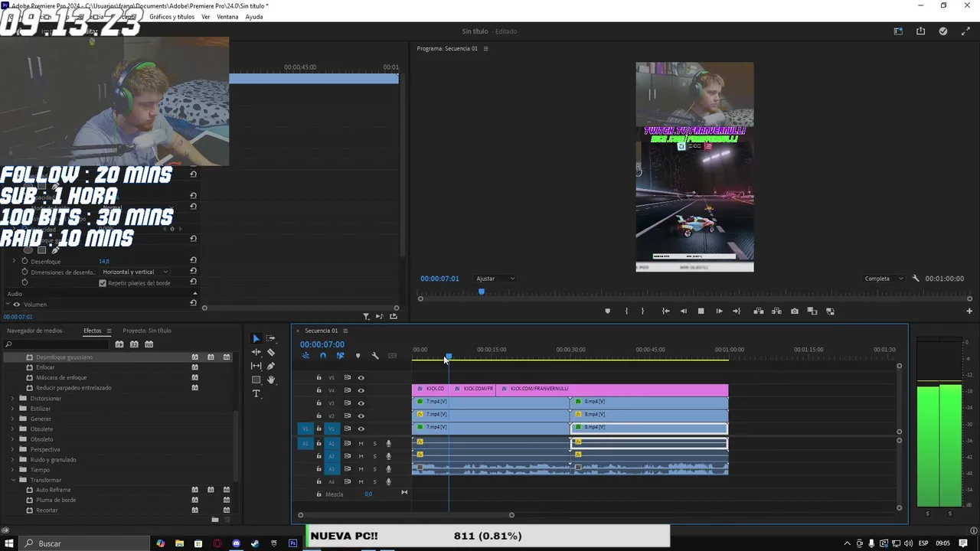Toggle insert sequences as nests option
This screenshot has height=551, width=980.
pos(305,356)
